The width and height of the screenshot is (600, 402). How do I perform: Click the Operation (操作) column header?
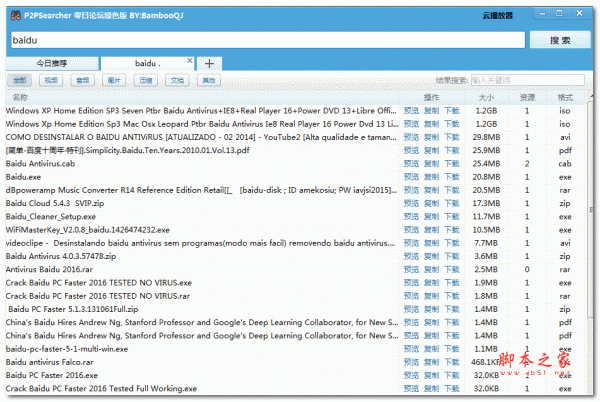pos(431,98)
